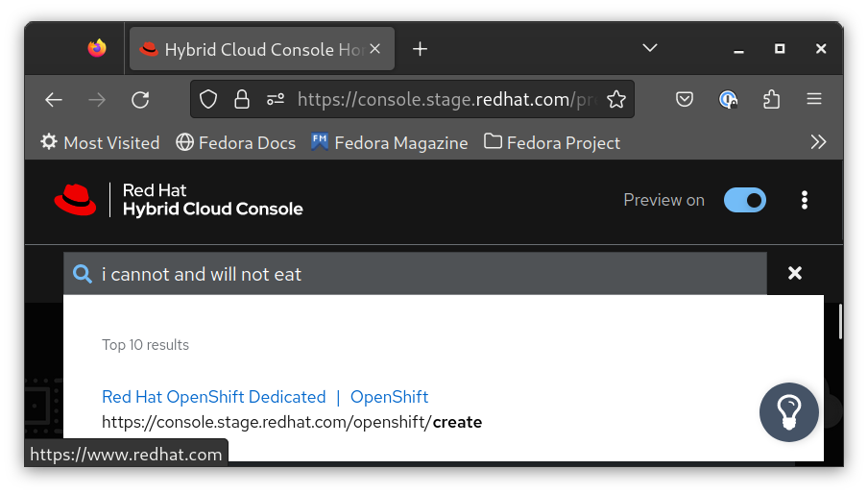Open the Firefox extensions puzzle icon

pos(771,99)
